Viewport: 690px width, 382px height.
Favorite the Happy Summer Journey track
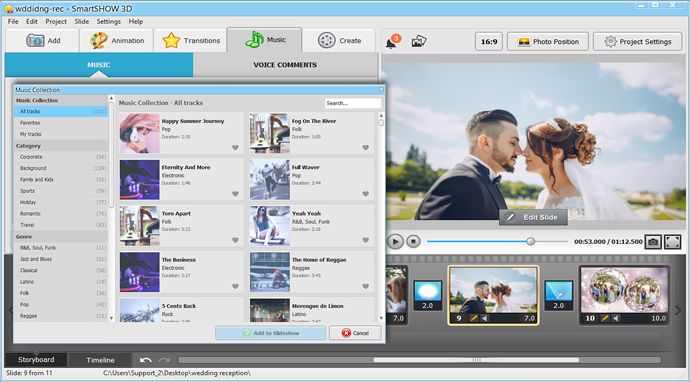[x=235, y=148]
